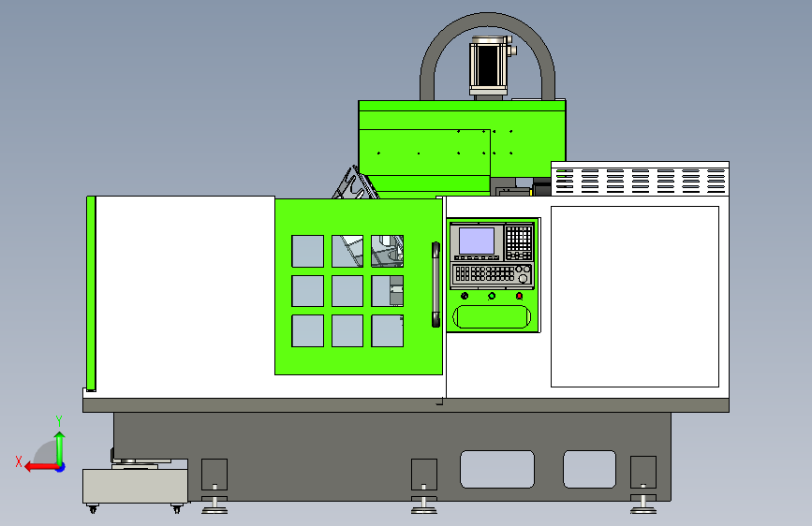Select the keyboard panel below the screen
The image size is (812, 526).
coord(492,274)
